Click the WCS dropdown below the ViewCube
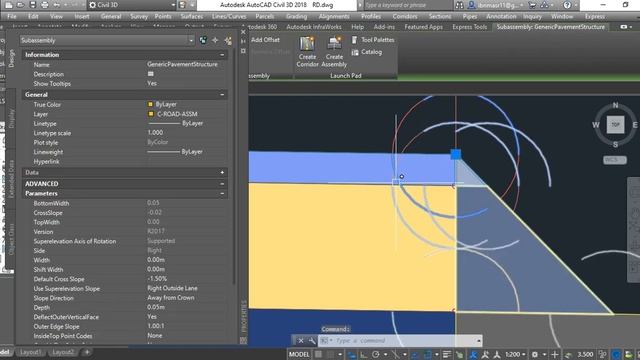This screenshot has width=640, height=360. [614, 160]
